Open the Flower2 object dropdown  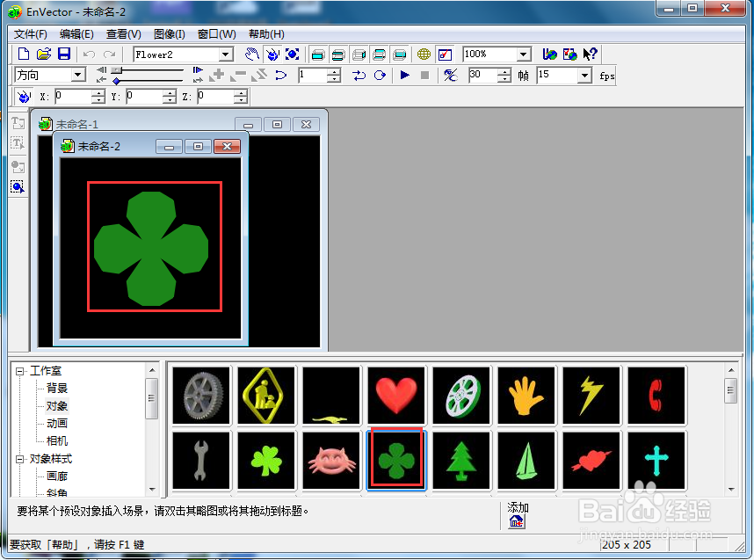(x=226, y=55)
